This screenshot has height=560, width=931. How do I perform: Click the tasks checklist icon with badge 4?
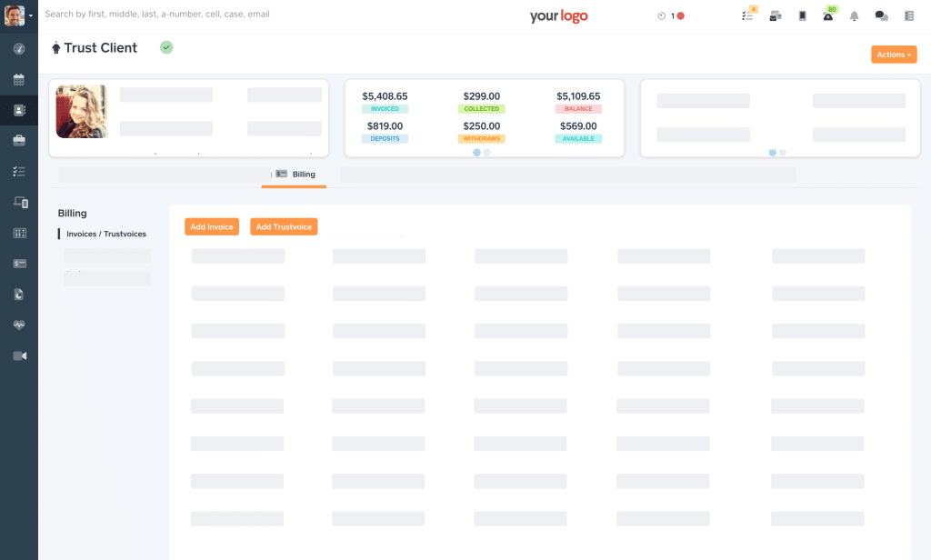click(747, 15)
